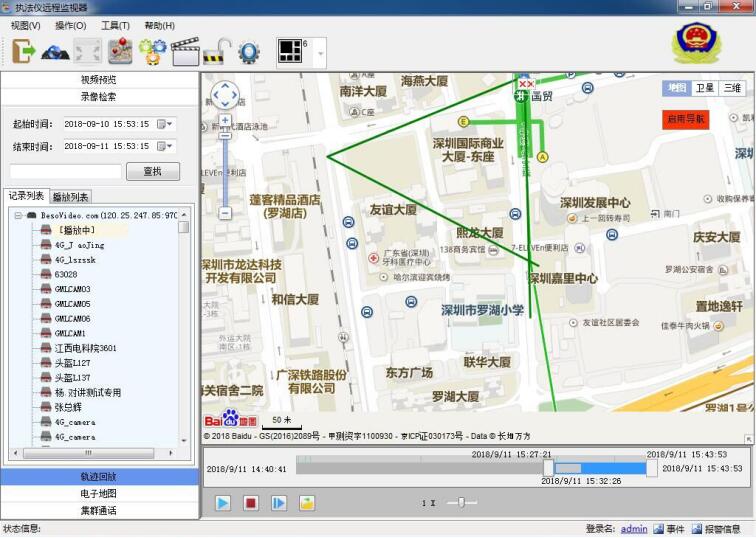Select the 张总辉 device
756x538 pixels.
68,407
